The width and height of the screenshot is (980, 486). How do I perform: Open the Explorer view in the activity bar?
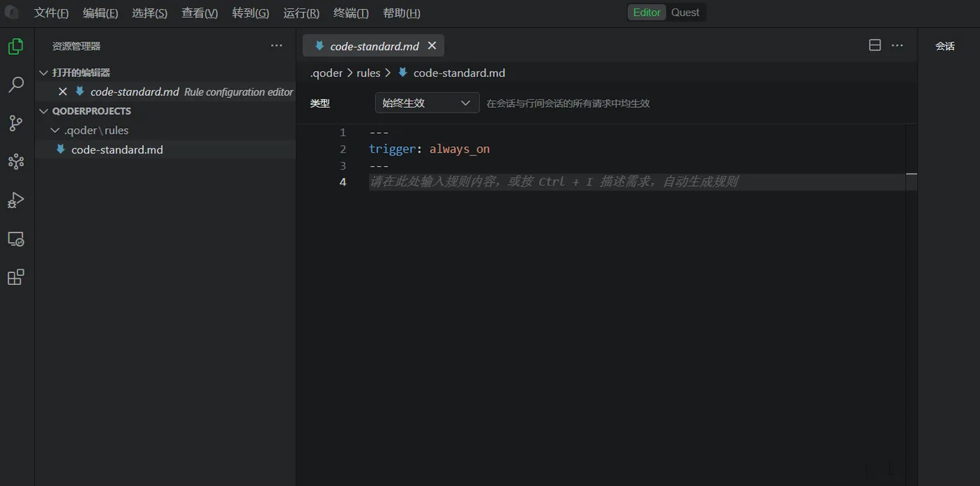(15, 46)
